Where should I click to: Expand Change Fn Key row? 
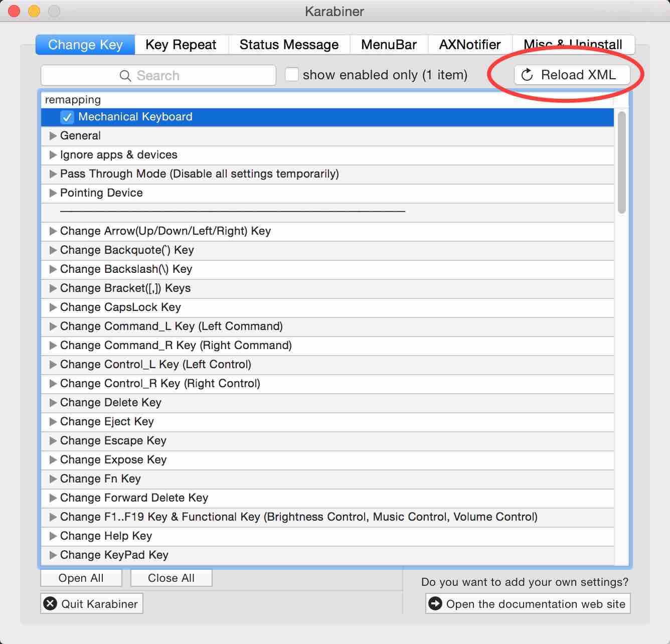[53, 479]
